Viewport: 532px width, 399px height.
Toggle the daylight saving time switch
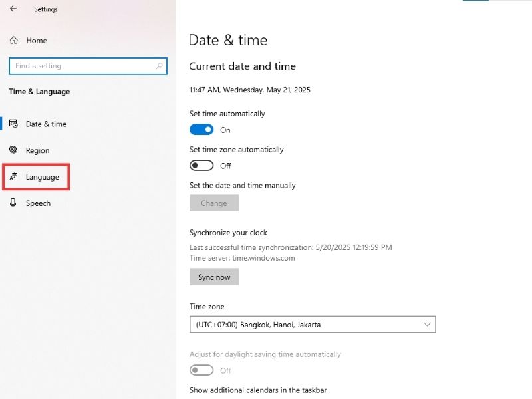click(201, 370)
